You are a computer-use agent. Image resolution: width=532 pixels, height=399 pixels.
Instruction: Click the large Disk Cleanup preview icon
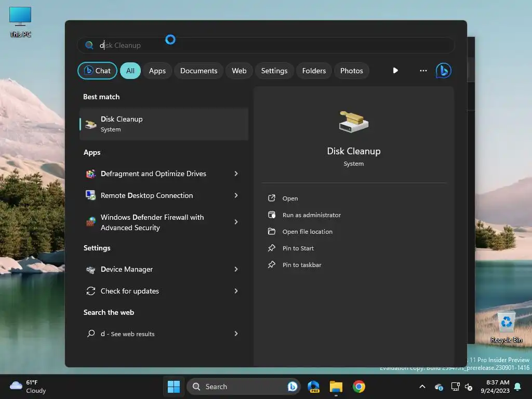pos(353,122)
